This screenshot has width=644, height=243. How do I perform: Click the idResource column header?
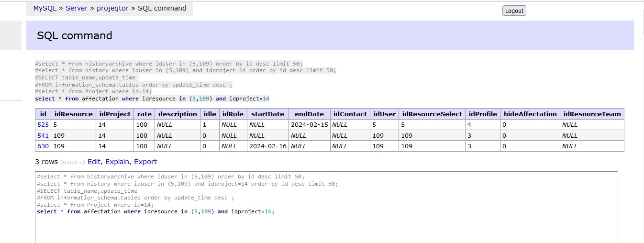coord(73,114)
